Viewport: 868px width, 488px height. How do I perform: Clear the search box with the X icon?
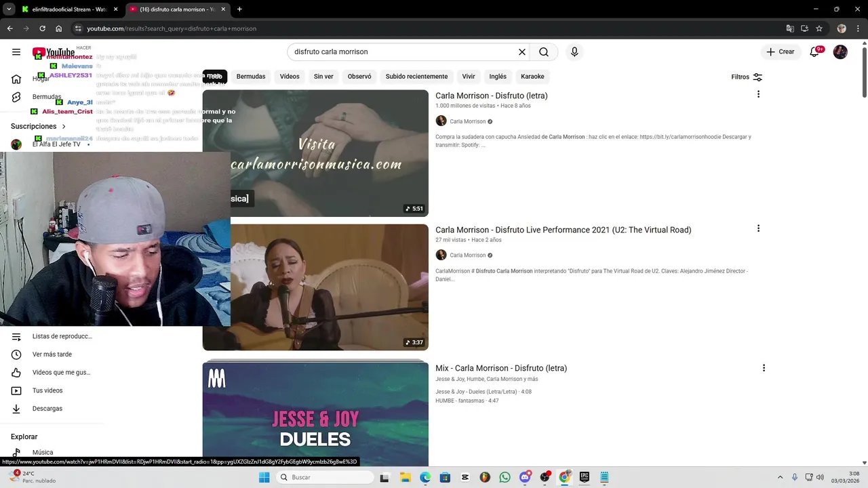click(522, 52)
